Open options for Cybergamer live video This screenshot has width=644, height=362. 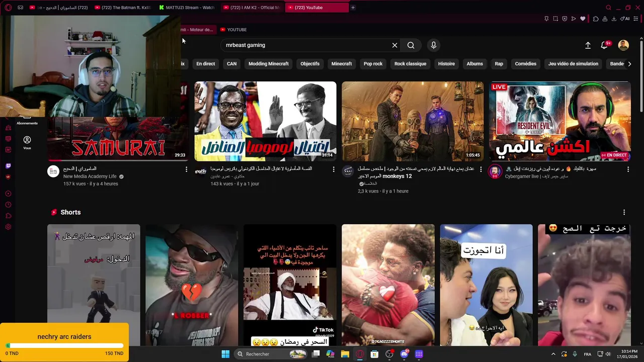pos(628,169)
